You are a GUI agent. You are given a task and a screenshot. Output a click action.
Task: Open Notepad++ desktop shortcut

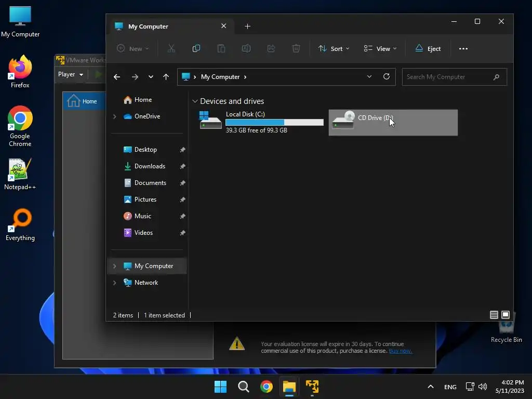pyautogui.click(x=20, y=174)
